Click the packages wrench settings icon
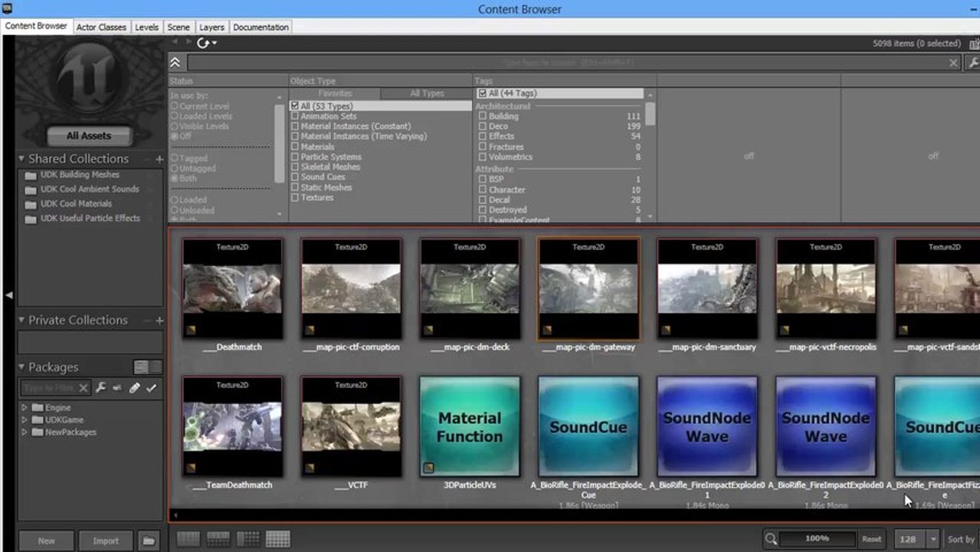Viewport: 980px width, 552px height. point(100,388)
